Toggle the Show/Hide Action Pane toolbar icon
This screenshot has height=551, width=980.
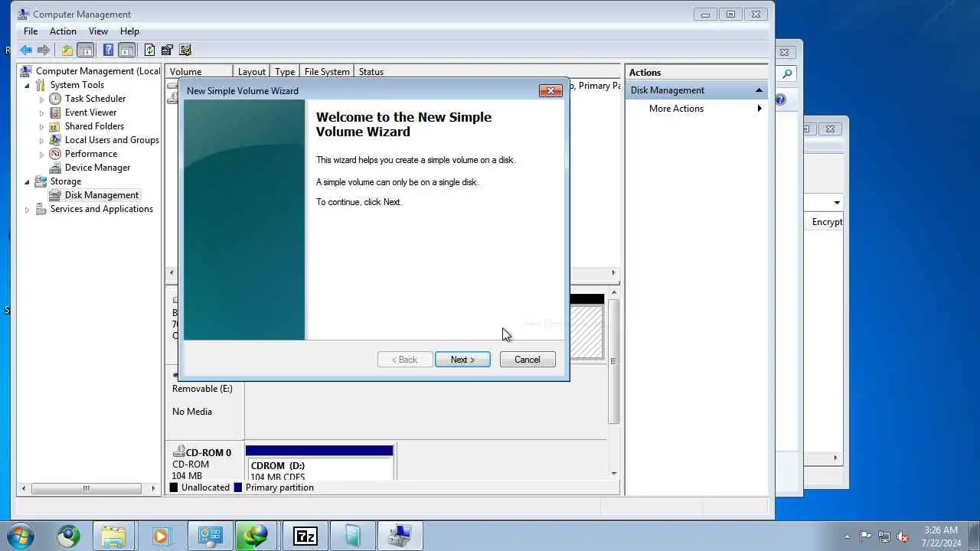coord(127,51)
